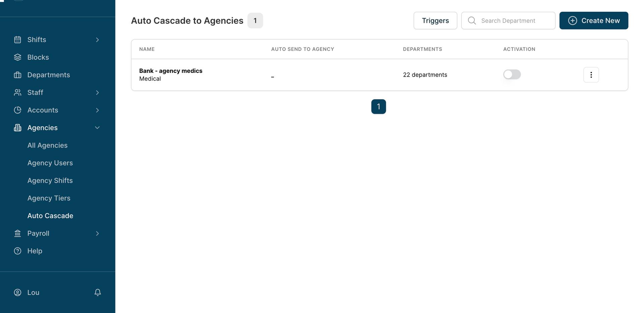Expand the Shifts section

[97, 39]
